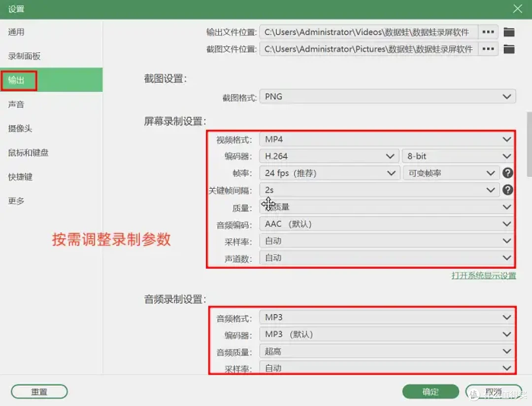The width and height of the screenshot is (532, 406).
Task: Open folder for output file location
Action: pyautogui.click(x=509, y=32)
